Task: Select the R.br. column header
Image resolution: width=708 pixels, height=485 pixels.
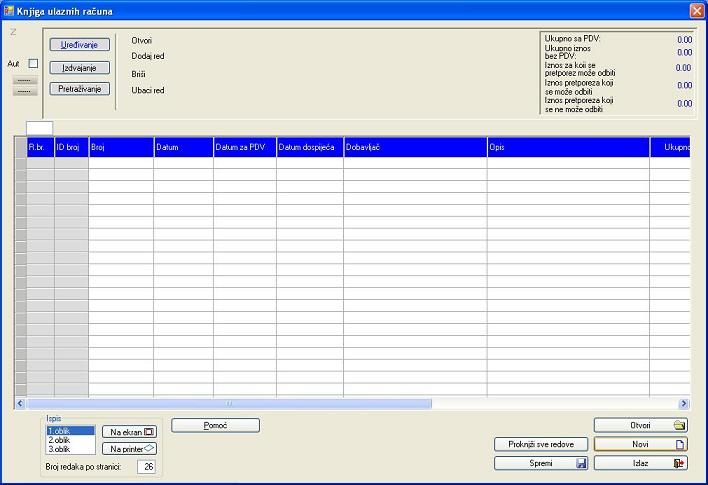Action: point(41,147)
